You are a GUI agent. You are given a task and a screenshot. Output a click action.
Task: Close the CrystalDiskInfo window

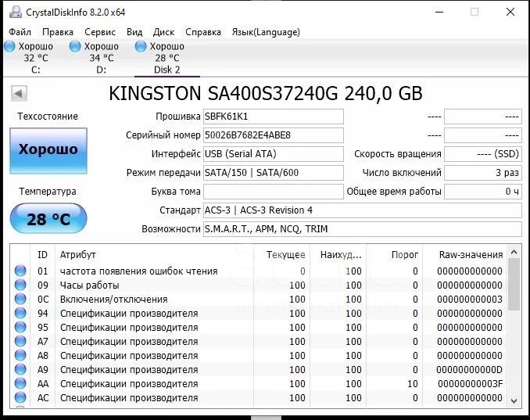coord(510,12)
